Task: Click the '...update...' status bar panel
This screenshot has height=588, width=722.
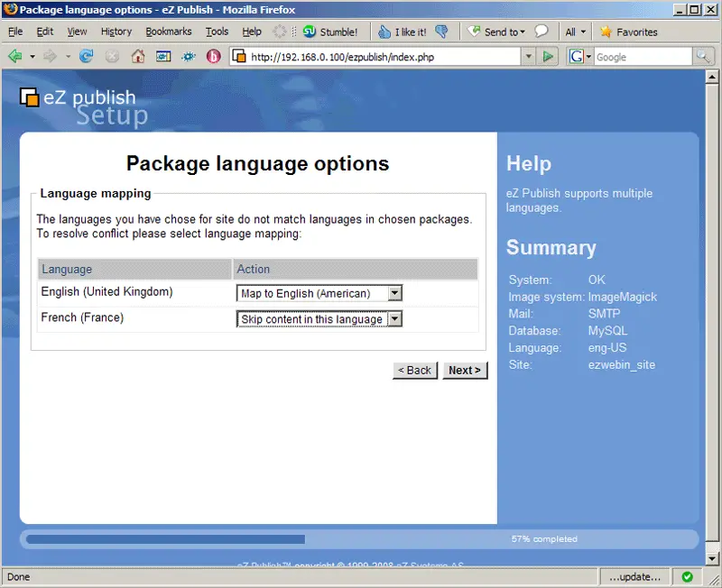Action: (x=634, y=577)
